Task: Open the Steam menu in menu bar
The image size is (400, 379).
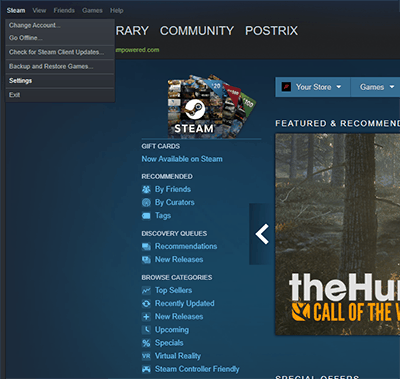Action: [16, 11]
